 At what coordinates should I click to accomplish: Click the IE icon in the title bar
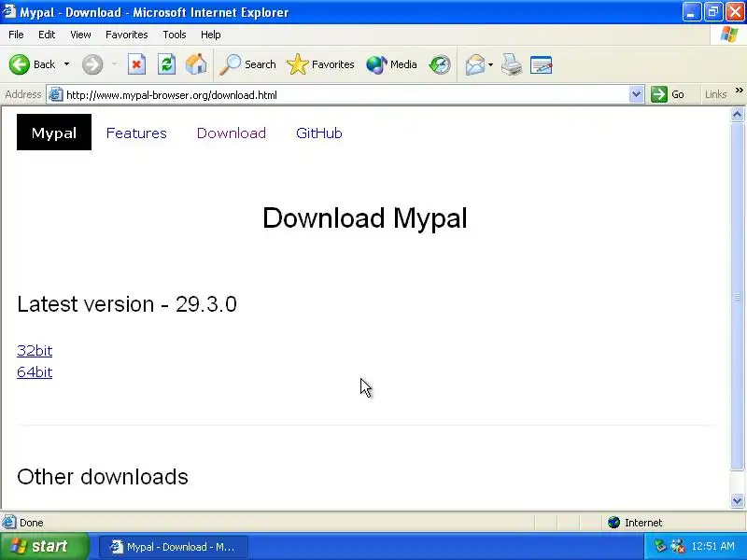pos(9,11)
